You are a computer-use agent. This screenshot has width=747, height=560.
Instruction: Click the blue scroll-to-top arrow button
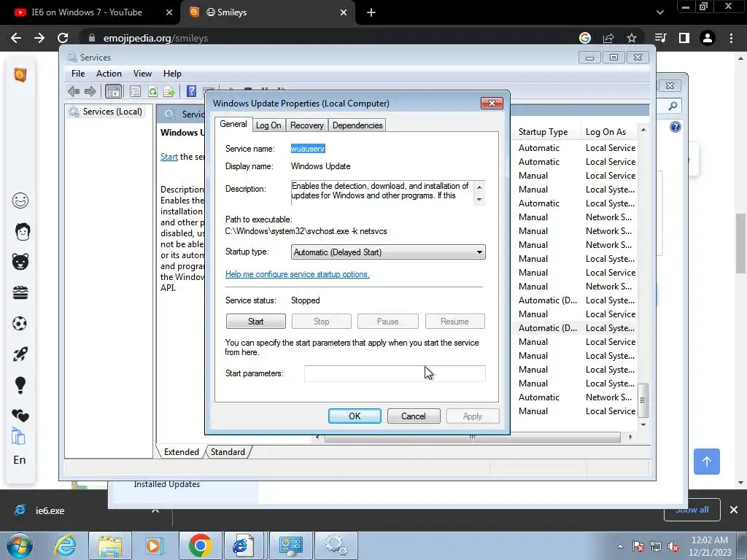(706, 462)
